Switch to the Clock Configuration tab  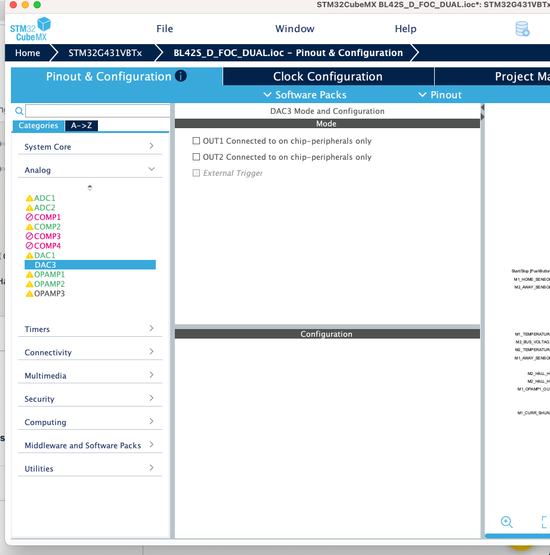(x=328, y=76)
